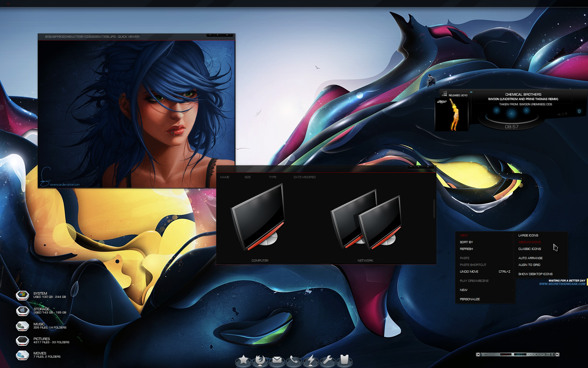Click the song title Swoon remix text
Screen dimensions: 588x368
pos(523,99)
